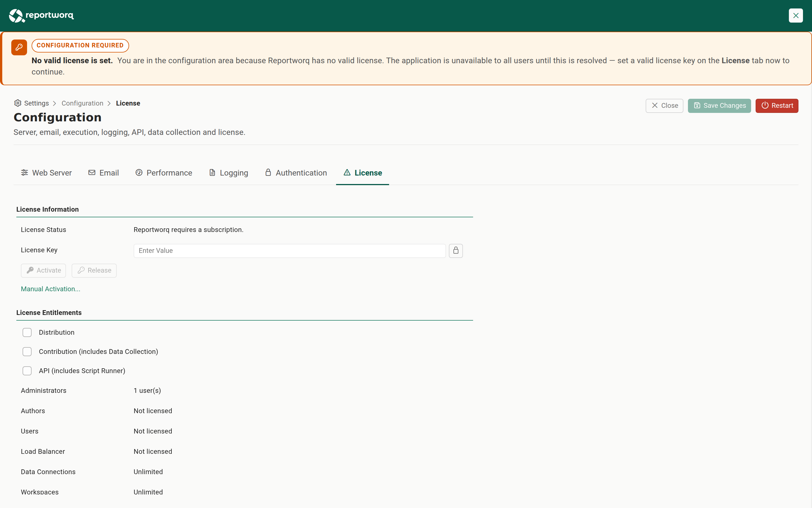The height and width of the screenshot is (508, 812).
Task: Toggle API (includes Script Runner) checkbox
Action: click(x=27, y=371)
